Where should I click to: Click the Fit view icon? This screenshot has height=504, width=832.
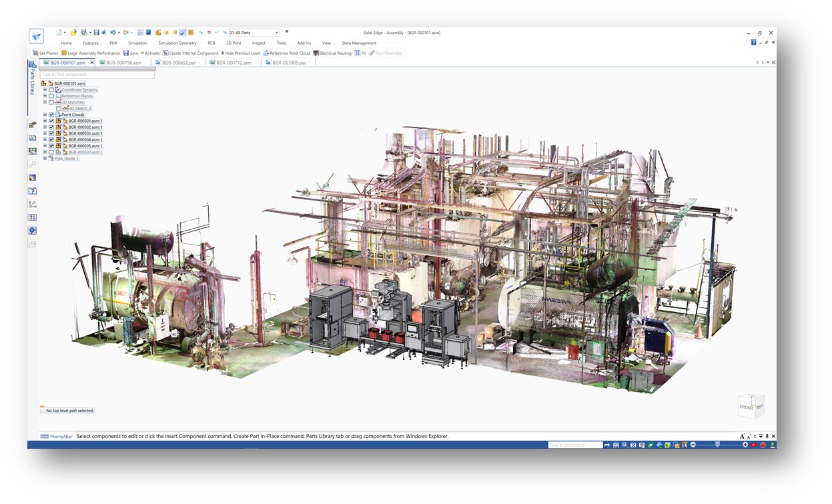click(x=358, y=53)
